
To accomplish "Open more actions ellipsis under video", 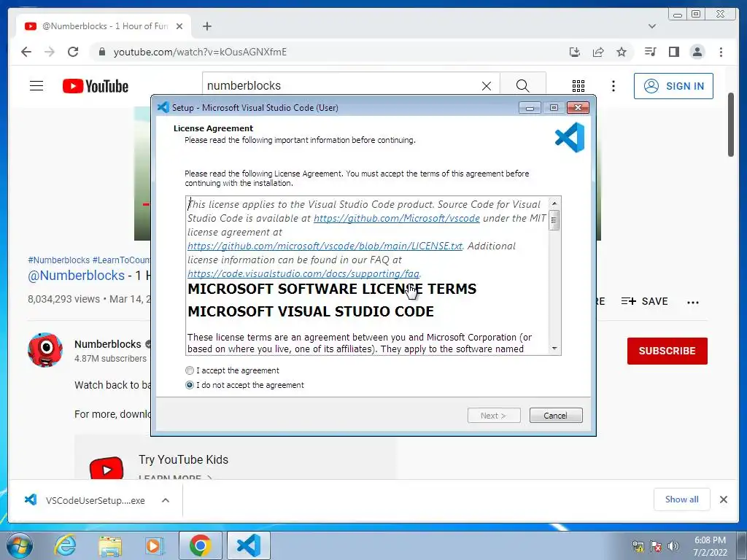I will click(693, 302).
